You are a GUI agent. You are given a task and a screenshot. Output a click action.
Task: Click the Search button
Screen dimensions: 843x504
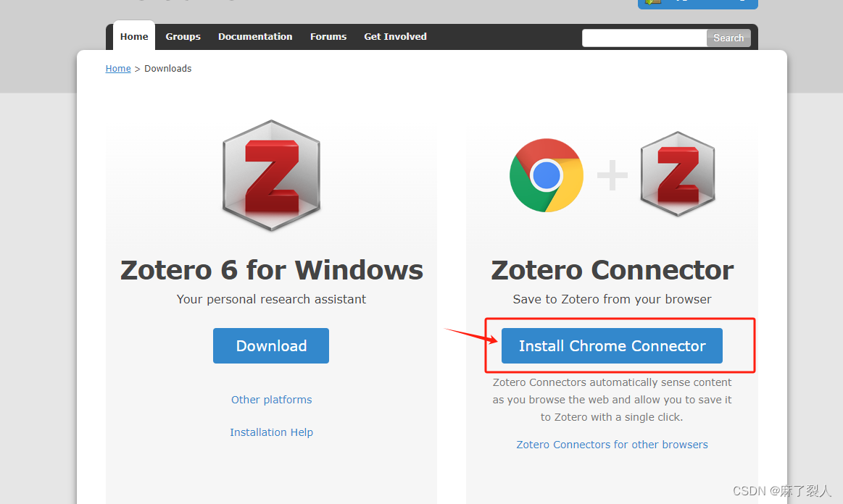pyautogui.click(x=728, y=38)
